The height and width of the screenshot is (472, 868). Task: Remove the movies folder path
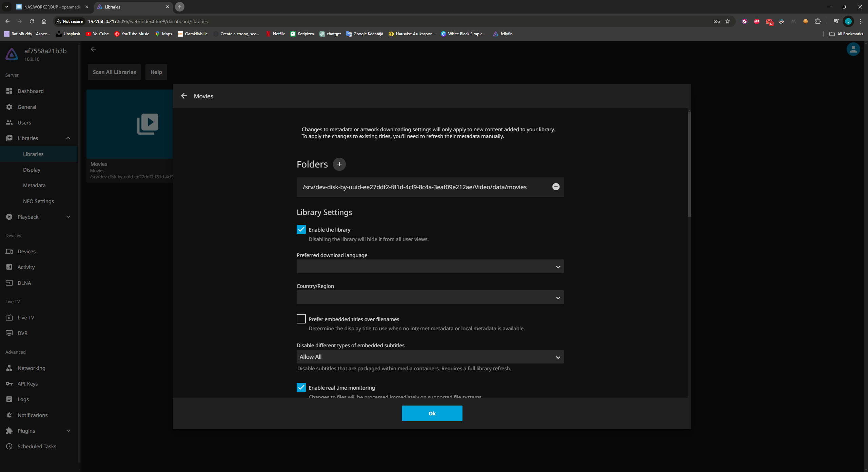click(556, 187)
